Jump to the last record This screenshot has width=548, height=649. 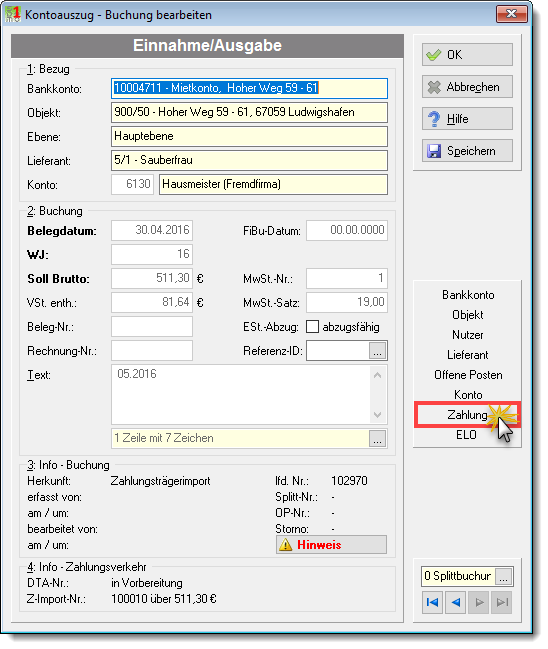pyautogui.click(x=502, y=602)
